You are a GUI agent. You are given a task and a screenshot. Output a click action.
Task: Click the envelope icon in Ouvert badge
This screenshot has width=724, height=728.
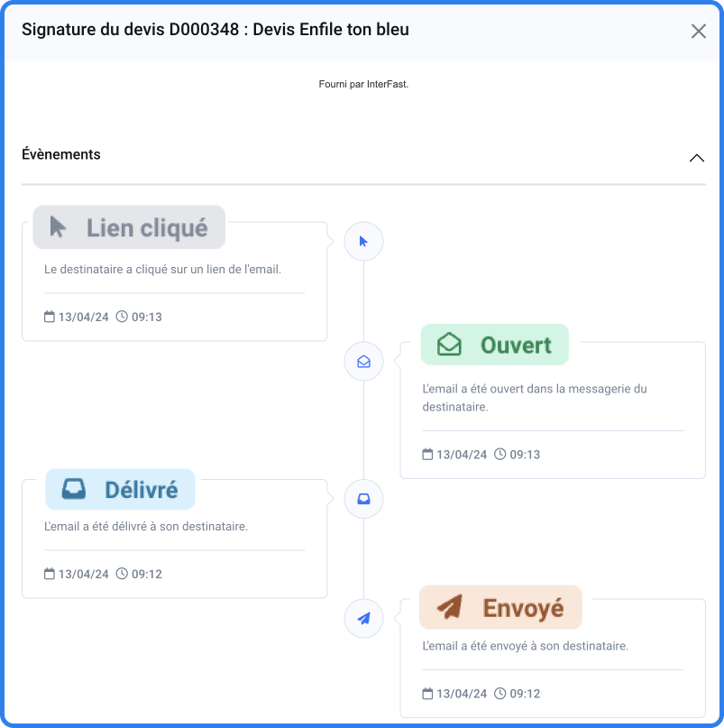coord(449,345)
